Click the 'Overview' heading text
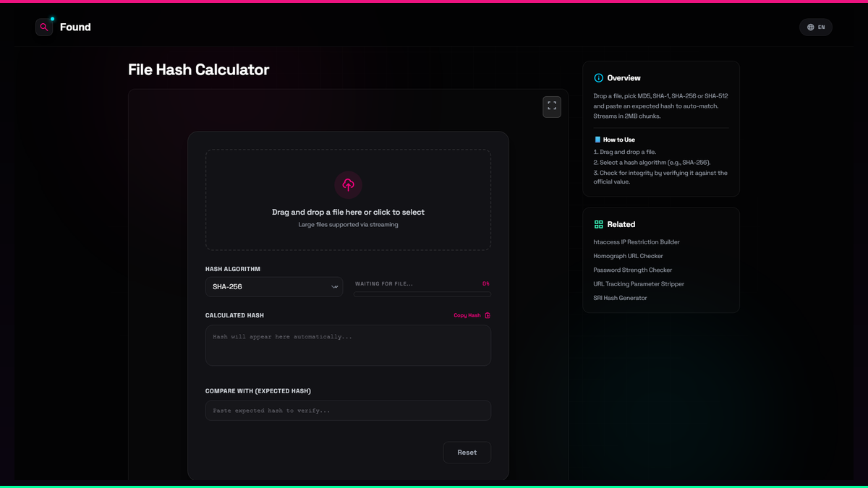868x488 pixels. [624, 78]
